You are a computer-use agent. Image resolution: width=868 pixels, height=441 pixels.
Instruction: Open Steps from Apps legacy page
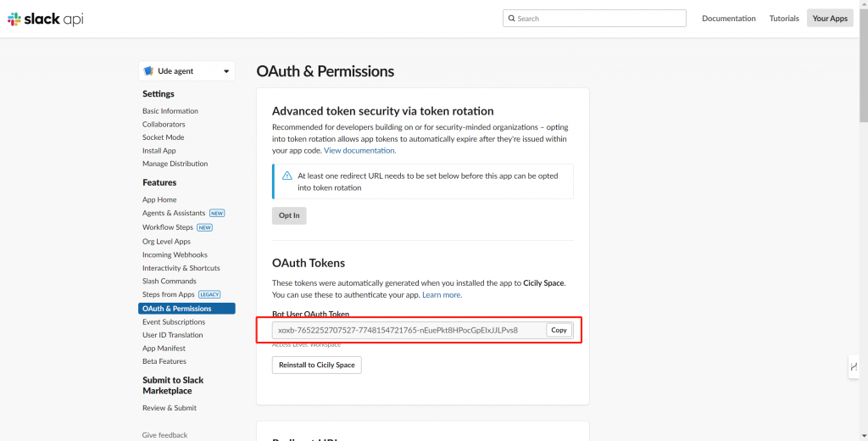coord(169,295)
